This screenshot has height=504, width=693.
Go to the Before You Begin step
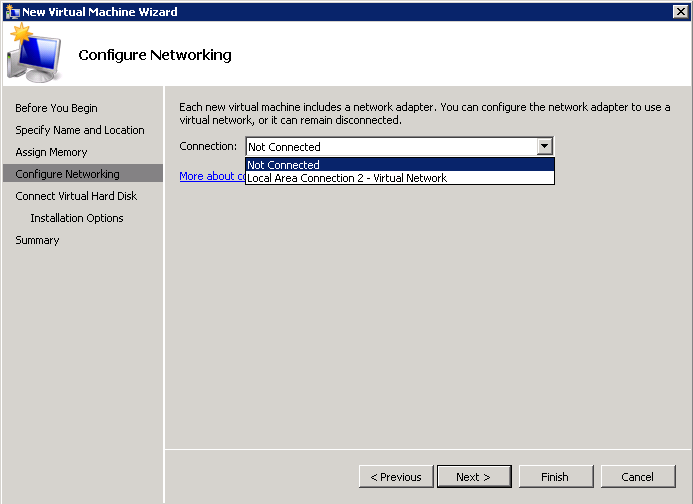point(56,108)
